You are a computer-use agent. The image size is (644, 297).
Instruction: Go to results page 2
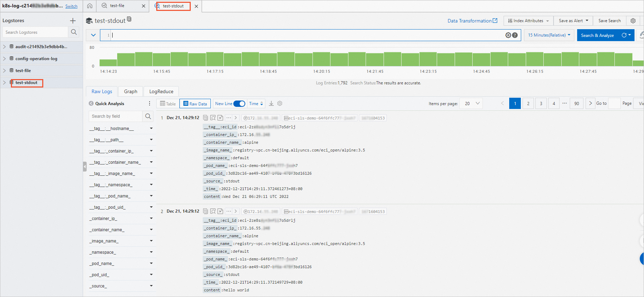tap(528, 103)
